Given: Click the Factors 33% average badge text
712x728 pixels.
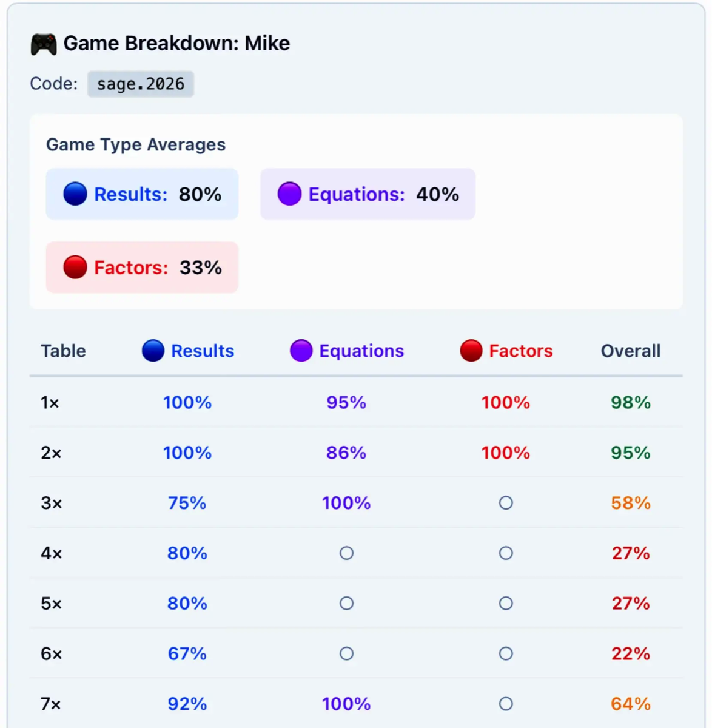Looking at the screenshot, I should (158, 268).
